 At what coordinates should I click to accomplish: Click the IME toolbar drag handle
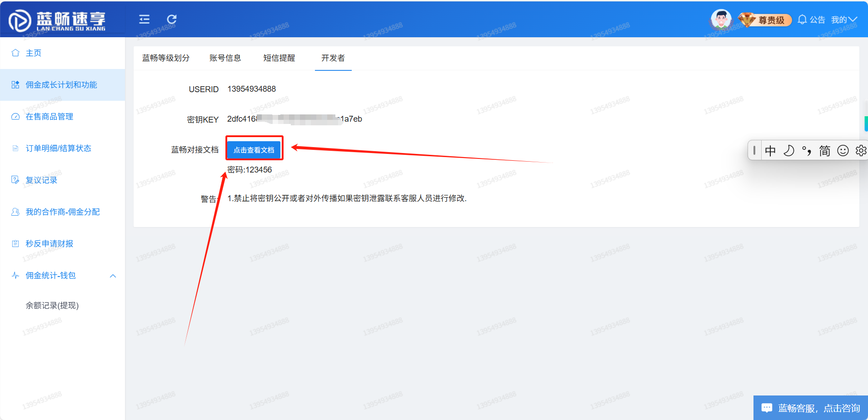[x=754, y=150]
